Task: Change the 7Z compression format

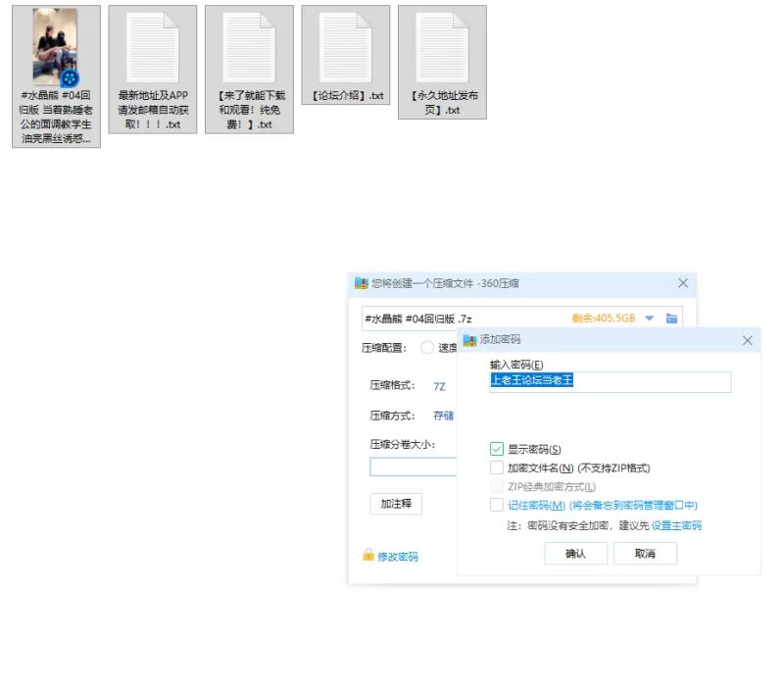Action: [x=439, y=386]
